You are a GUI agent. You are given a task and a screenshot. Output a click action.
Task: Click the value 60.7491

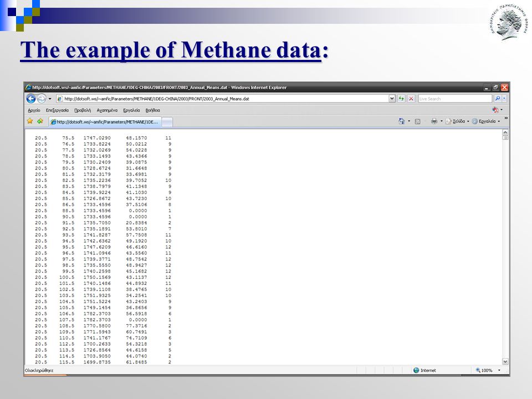[x=136, y=332]
